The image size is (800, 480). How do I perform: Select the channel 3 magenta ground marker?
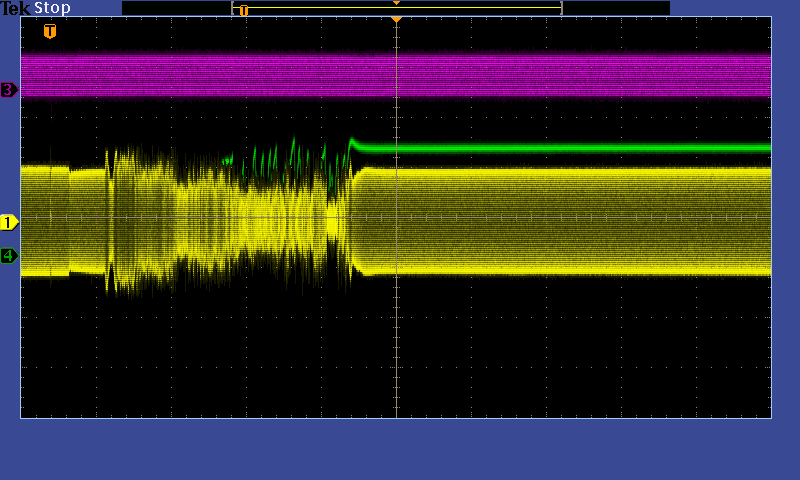point(9,90)
